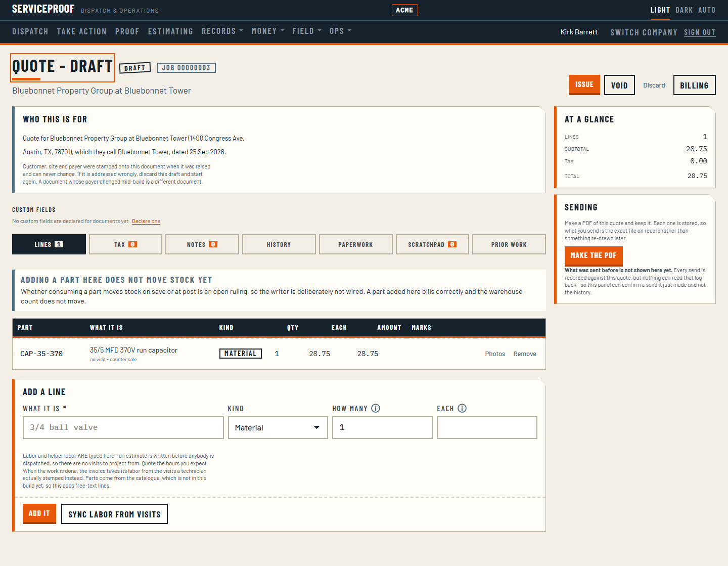Expand the Records menu

coord(222,31)
